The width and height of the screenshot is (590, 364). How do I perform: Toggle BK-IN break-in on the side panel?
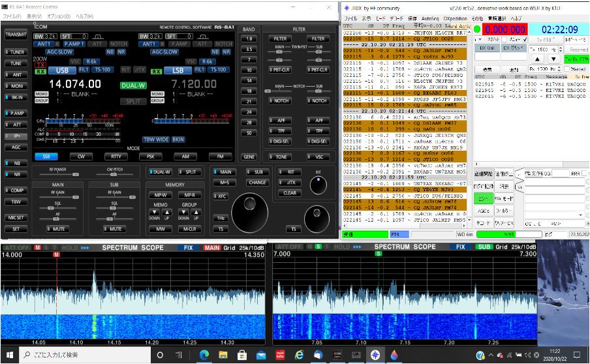click(16, 97)
